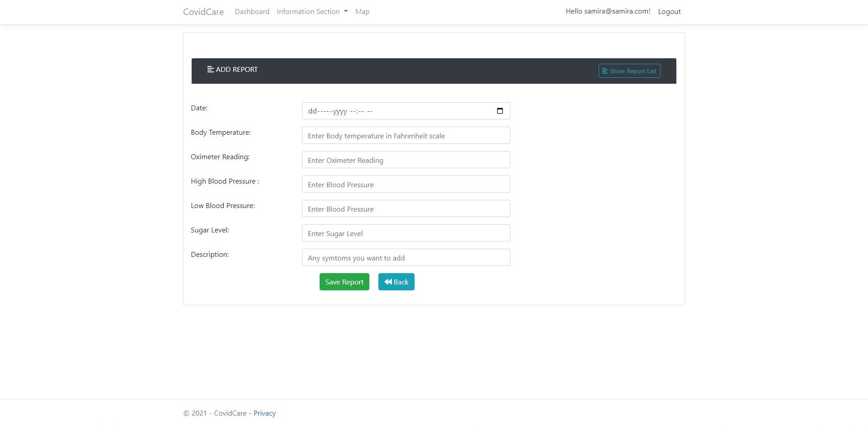The width and height of the screenshot is (868, 426).
Task: Click the Description symptoms field
Action: (x=406, y=257)
